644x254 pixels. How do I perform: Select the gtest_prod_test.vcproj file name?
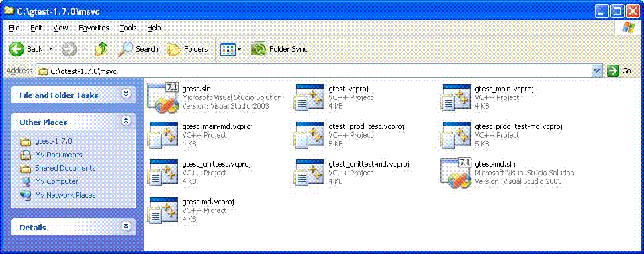tap(367, 126)
